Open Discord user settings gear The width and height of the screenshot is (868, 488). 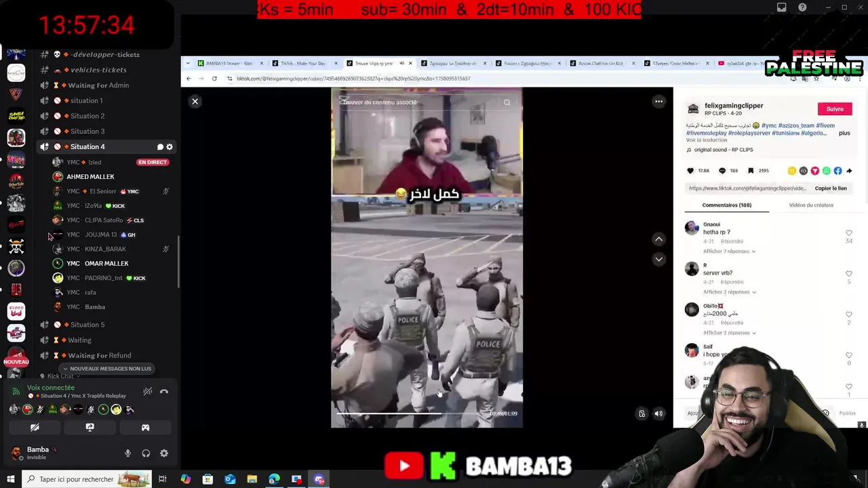[x=163, y=453]
